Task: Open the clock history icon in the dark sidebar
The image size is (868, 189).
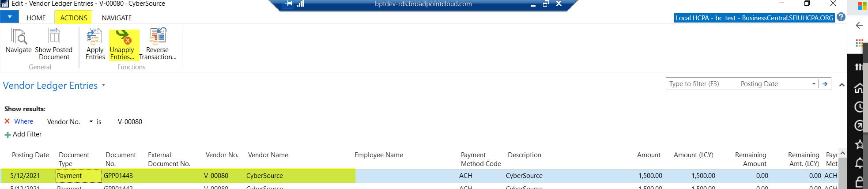Action: coord(859,107)
